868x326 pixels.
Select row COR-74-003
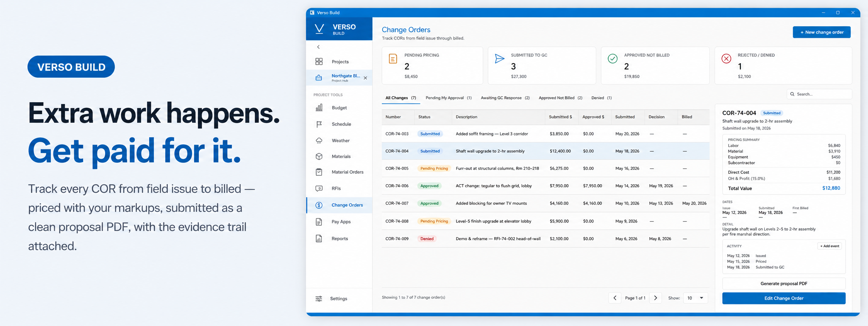(x=545, y=134)
